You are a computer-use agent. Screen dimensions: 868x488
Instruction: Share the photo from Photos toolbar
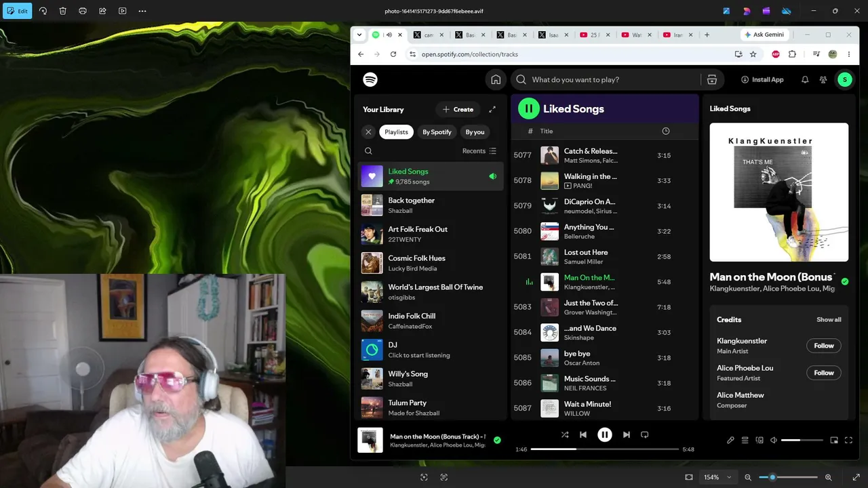pyautogui.click(x=102, y=11)
